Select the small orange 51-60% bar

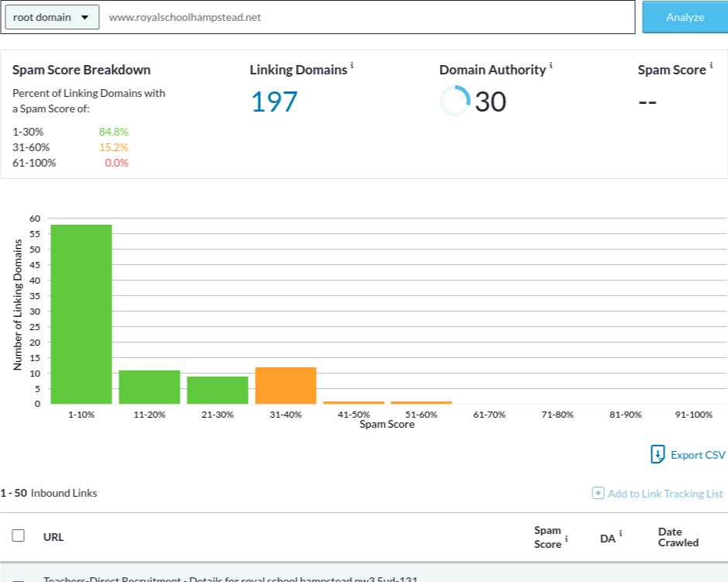(421, 402)
